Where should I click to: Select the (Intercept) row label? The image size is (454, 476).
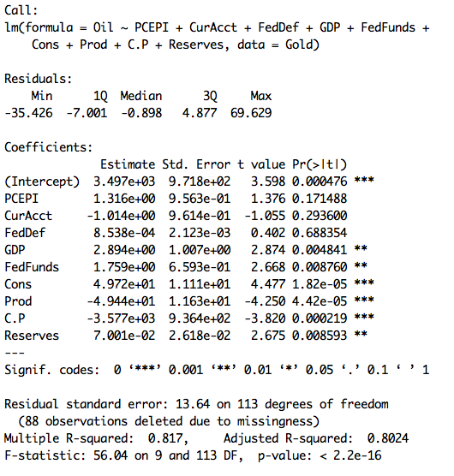[x=42, y=181]
